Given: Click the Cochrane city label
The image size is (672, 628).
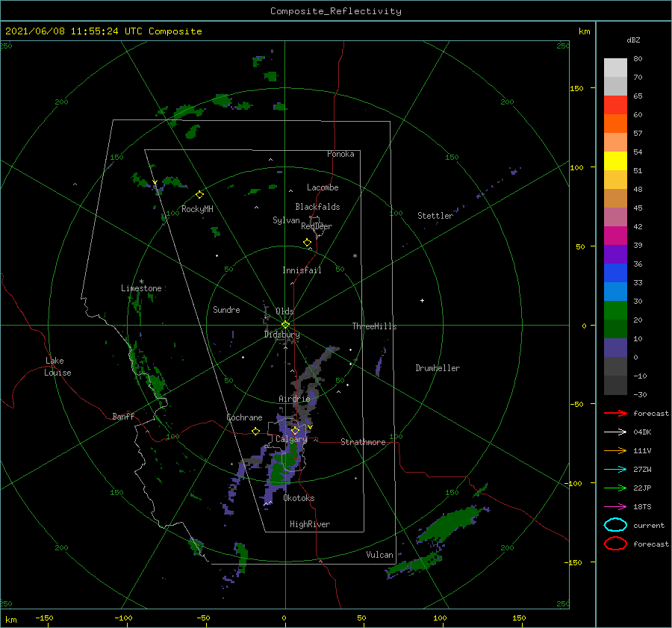Looking at the screenshot, I should click(244, 417).
